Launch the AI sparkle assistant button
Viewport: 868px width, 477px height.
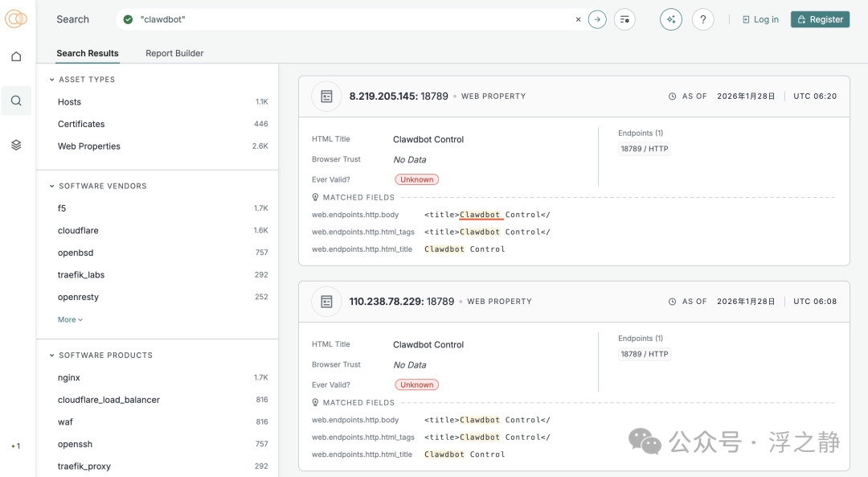[671, 19]
